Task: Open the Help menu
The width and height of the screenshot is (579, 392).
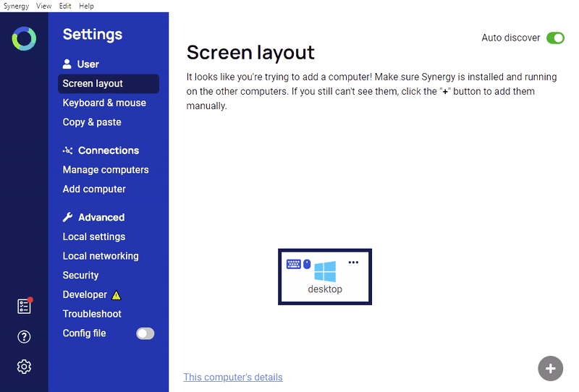Action: (x=86, y=6)
